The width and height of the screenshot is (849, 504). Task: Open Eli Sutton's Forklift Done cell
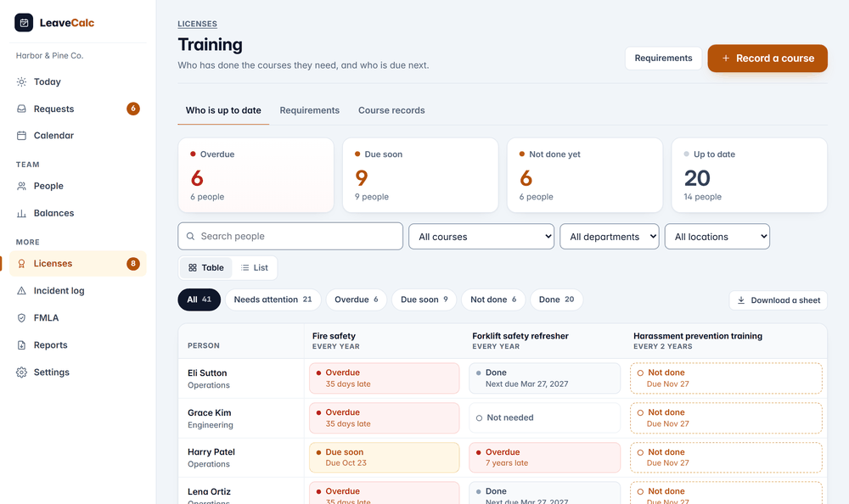pyautogui.click(x=545, y=378)
